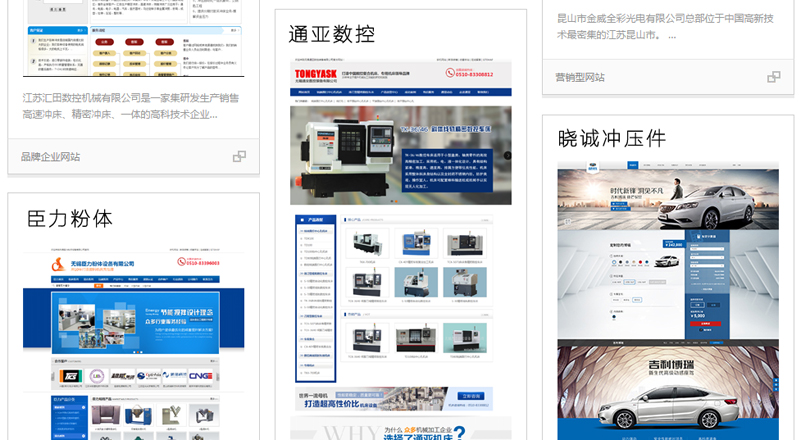Open the 通亚数控 case title
Viewport: 800px width, 440px height.
[332, 35]
